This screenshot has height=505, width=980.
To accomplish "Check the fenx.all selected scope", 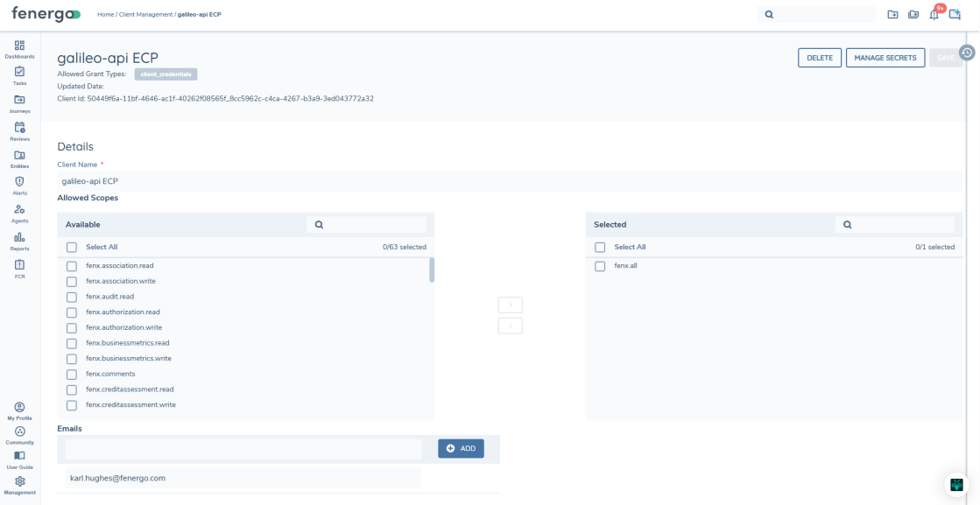I will [600, 267].
